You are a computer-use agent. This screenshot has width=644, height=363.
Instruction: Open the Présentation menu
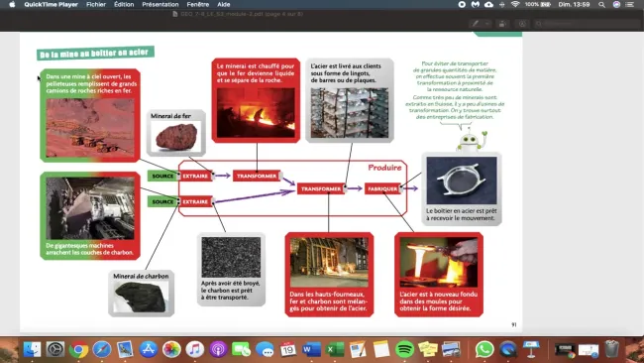click(x=161, y=5)
